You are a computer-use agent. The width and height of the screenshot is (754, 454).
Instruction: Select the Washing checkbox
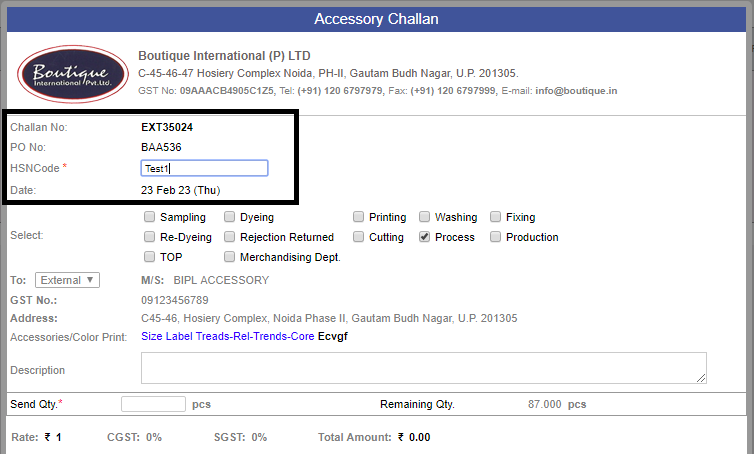424,217
